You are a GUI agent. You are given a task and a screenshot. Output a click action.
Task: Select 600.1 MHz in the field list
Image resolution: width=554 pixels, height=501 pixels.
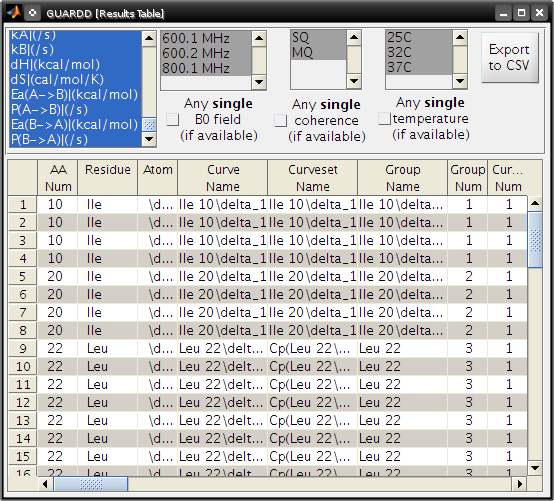(x=206, y=38)
